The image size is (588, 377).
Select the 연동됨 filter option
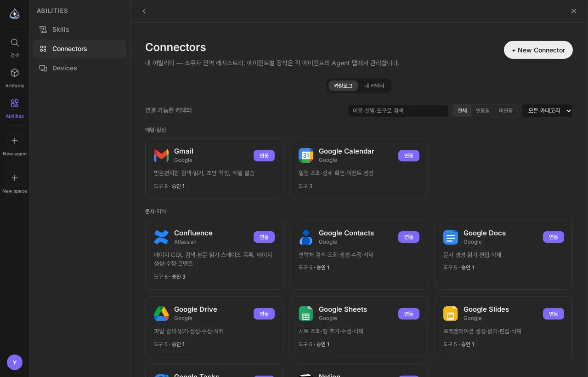(x=483, y=110)
